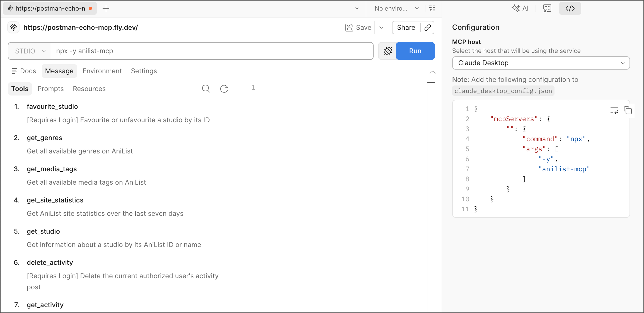The width and height of the screenshot is (644, 313).
Task: Expand the Claude Desktop host dropdown
Action: tap(541, 63)
